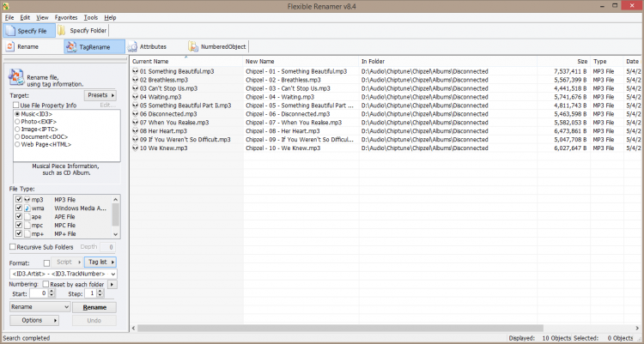Sort by New Name column header
Screen dimensions: 644x344
point(301,61)
